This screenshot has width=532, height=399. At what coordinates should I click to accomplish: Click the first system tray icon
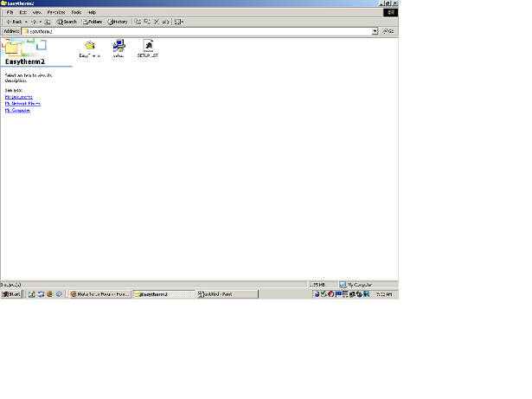pyautogui.click(x=317, y=294)
